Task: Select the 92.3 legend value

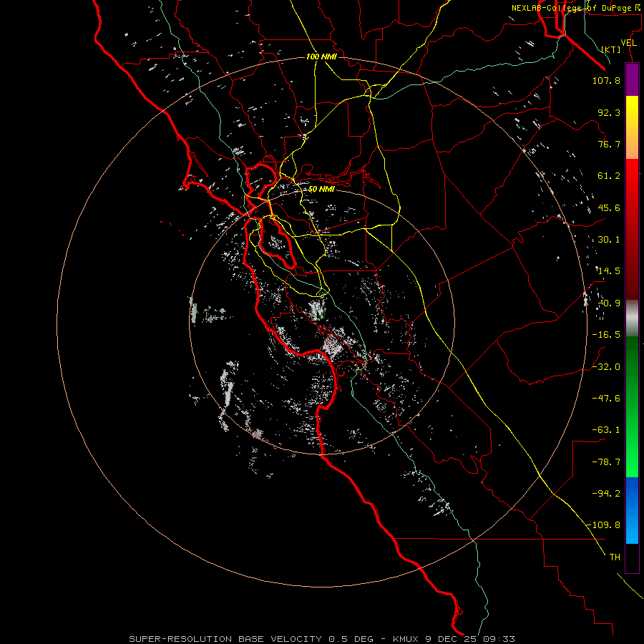Action: 609,112
